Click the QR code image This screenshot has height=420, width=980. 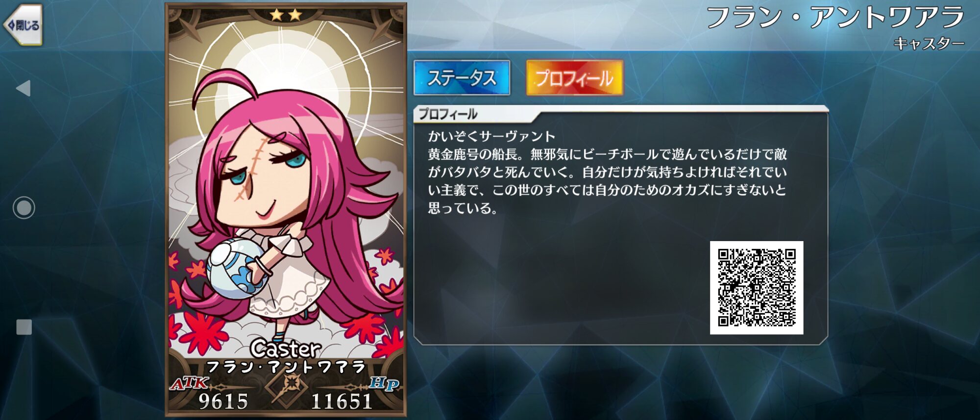757,288
